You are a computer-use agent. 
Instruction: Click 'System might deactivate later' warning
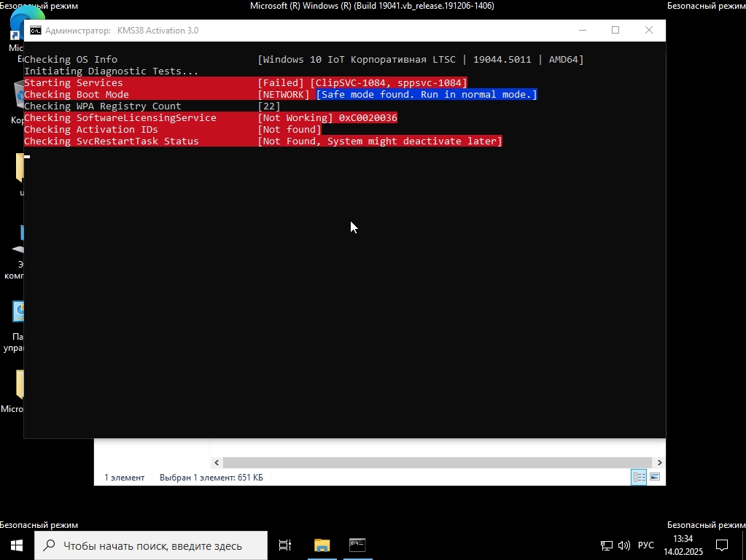[x=412, y=141]
